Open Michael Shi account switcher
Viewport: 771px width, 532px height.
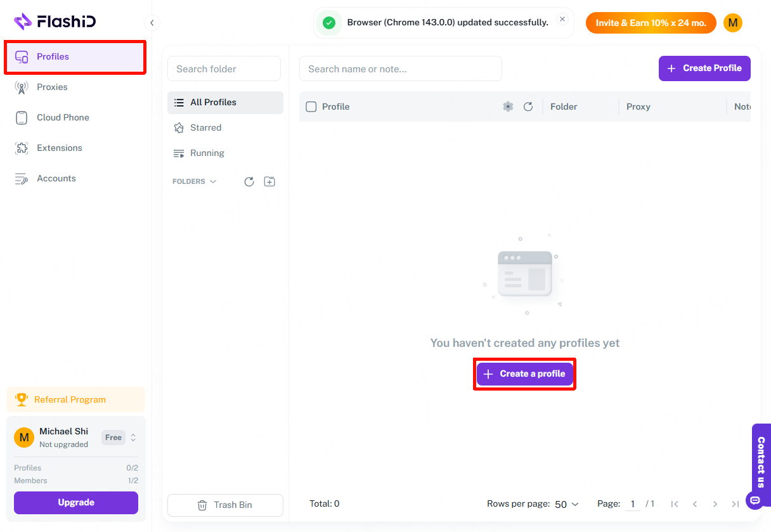point(133,438)
